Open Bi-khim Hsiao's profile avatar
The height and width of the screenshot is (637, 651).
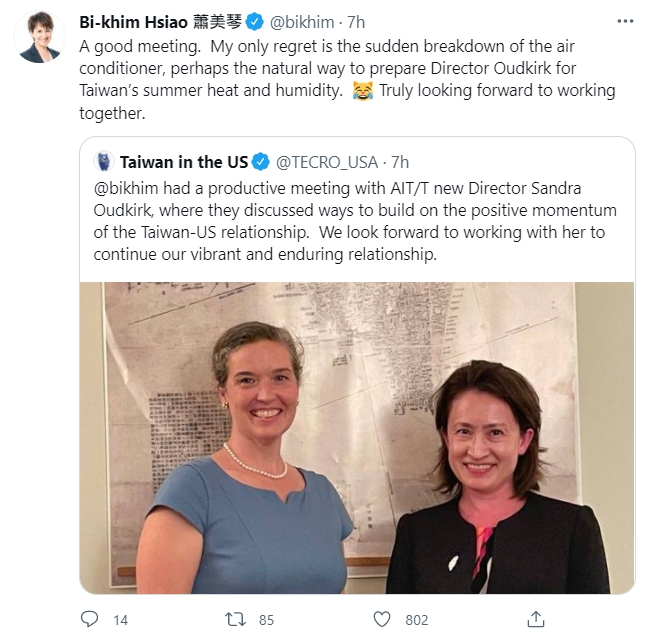coord(39,37)
